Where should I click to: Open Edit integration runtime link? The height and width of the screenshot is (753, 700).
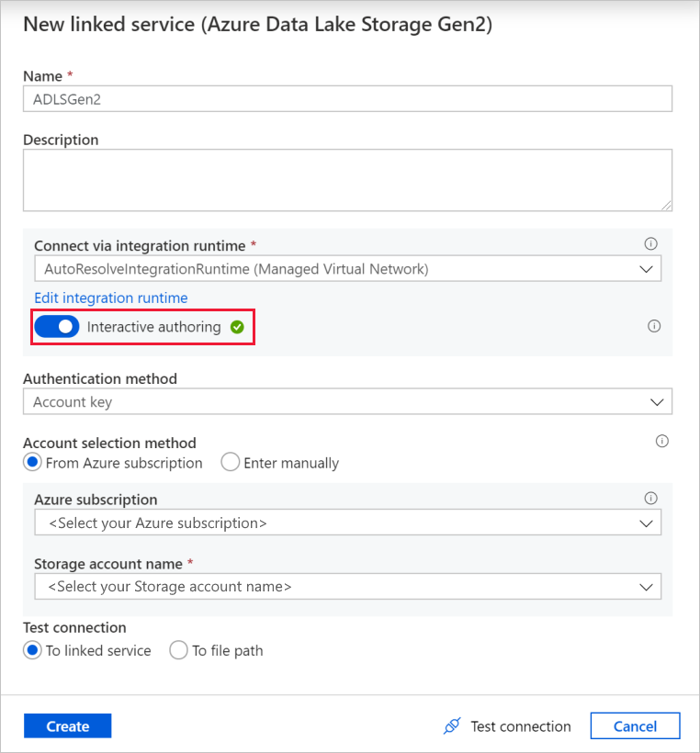click(110, 298)
